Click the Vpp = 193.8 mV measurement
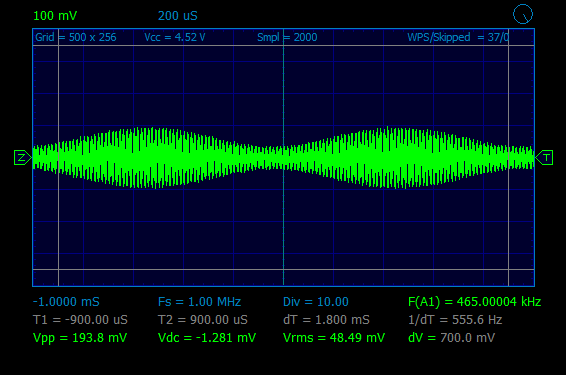566x375 pixels. click(x=80, y=338)
